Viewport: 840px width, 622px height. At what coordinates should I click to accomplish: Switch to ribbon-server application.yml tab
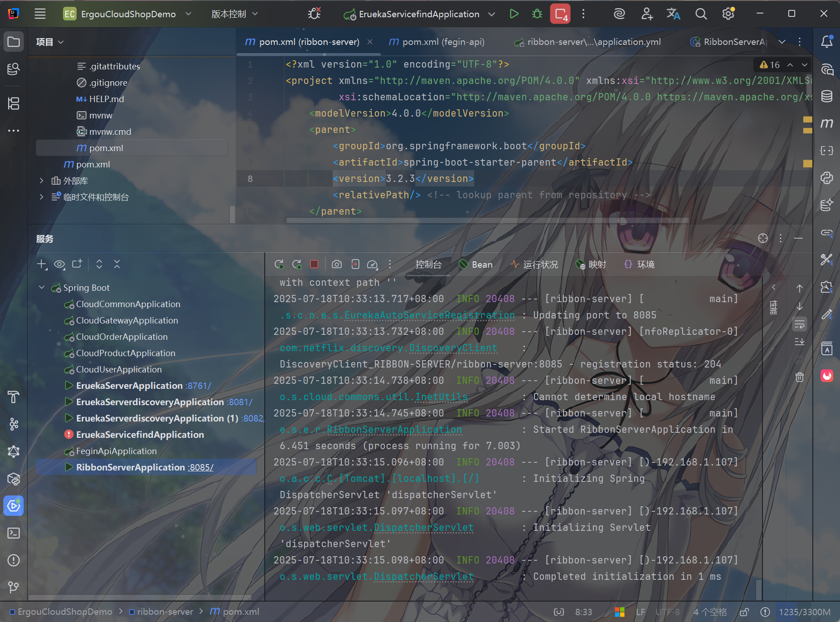pos(588,42)
